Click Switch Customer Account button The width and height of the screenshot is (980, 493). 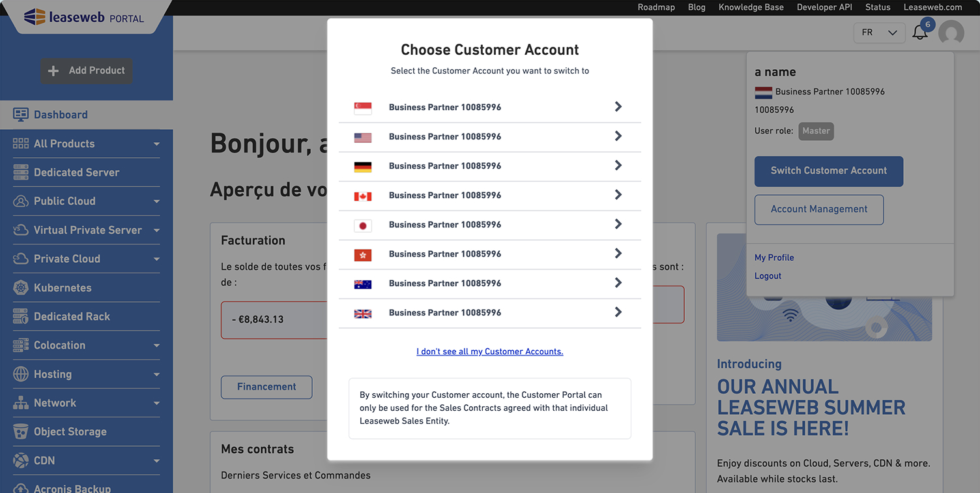click(829, 171)
